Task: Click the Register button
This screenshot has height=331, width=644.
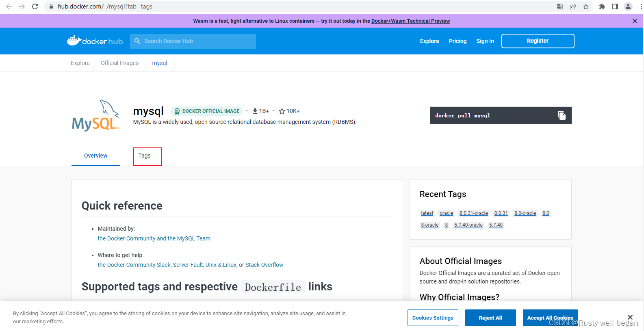Action: (x=538, y=41)
